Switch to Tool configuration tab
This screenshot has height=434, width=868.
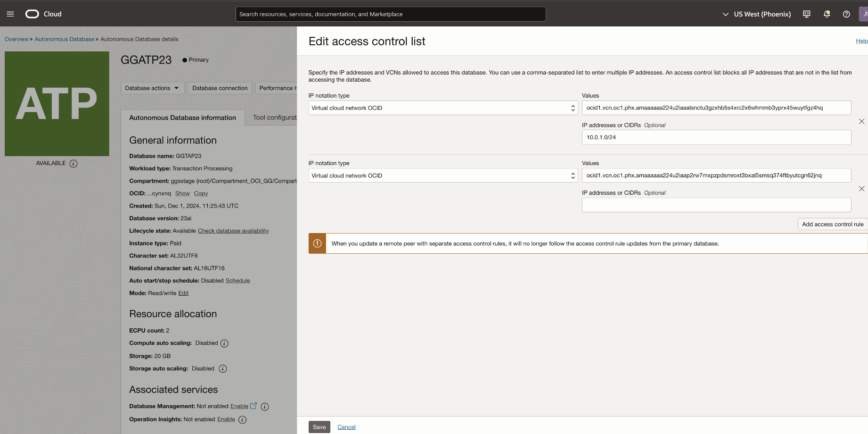point(274,118)
